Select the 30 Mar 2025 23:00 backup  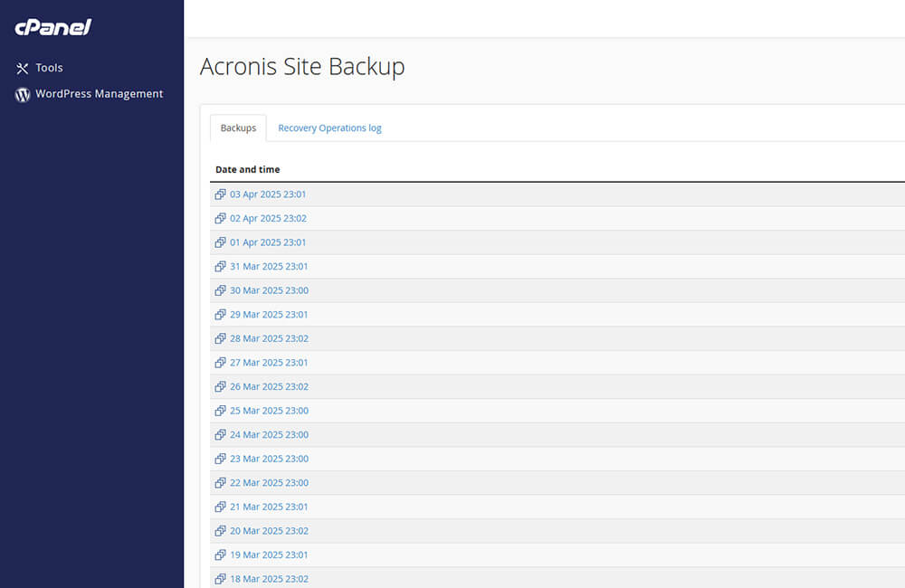268,290
